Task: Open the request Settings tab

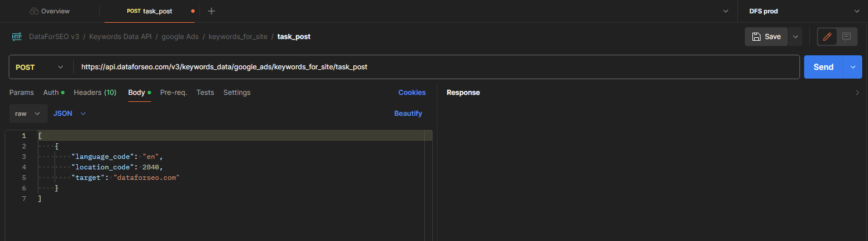Action: (237, 93)
